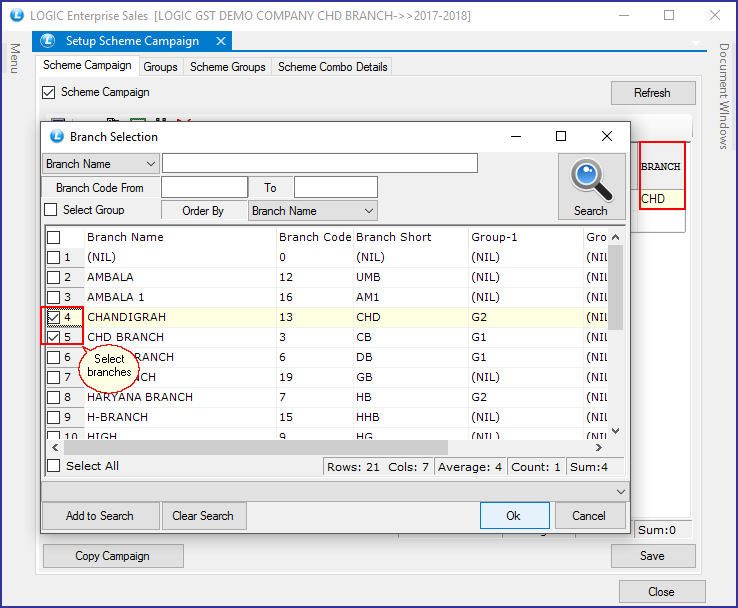Click the UMB branch short cell
This screenshot has width=738, height=608.
(411, 277)
